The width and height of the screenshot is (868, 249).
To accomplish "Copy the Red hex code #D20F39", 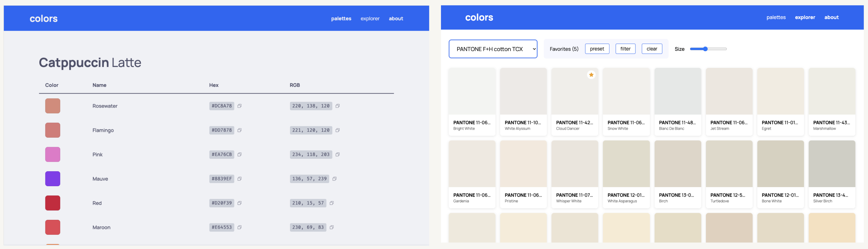I will pos(240,203).
